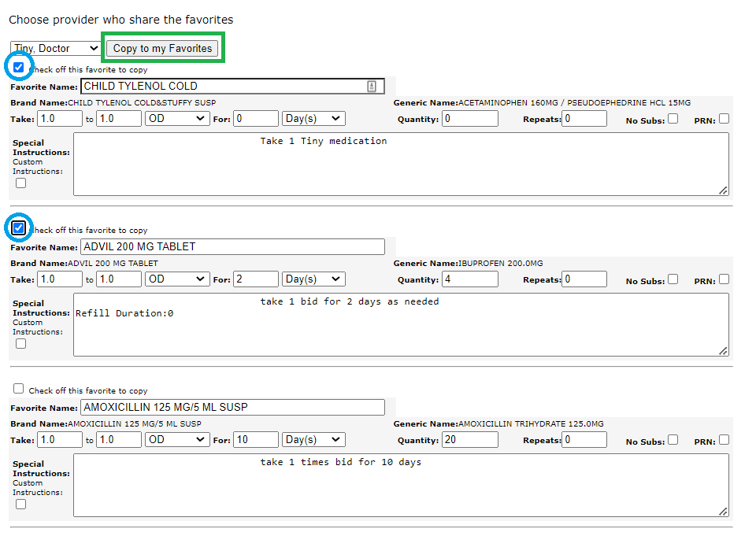Open OD frequency dropdown for Advil
This screenshot has width=756, height=547.
[x=177, y=279]
